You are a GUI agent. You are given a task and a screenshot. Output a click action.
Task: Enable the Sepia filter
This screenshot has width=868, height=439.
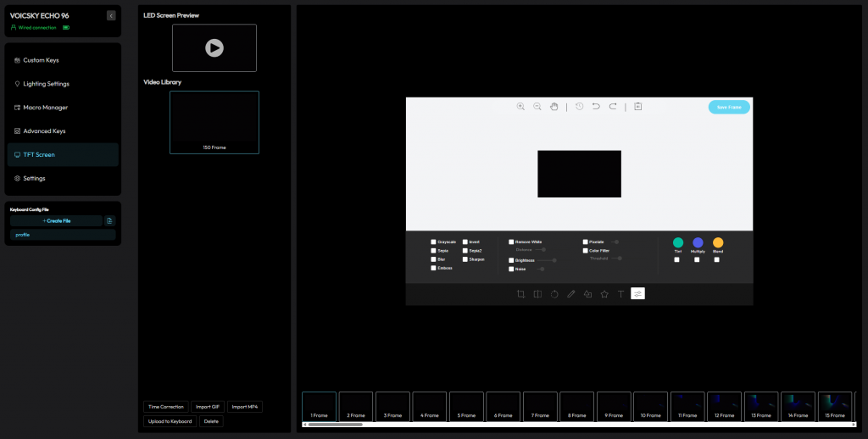(x=433, y=251)
